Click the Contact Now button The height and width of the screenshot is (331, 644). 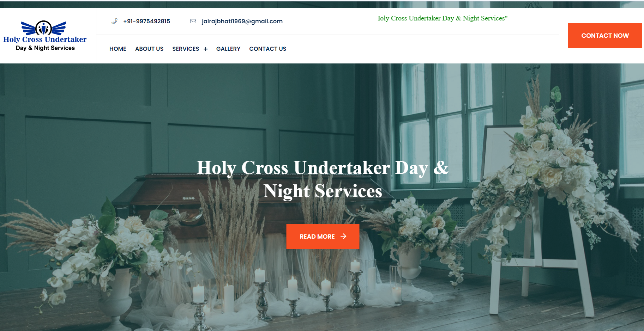[x=605, y=36]
